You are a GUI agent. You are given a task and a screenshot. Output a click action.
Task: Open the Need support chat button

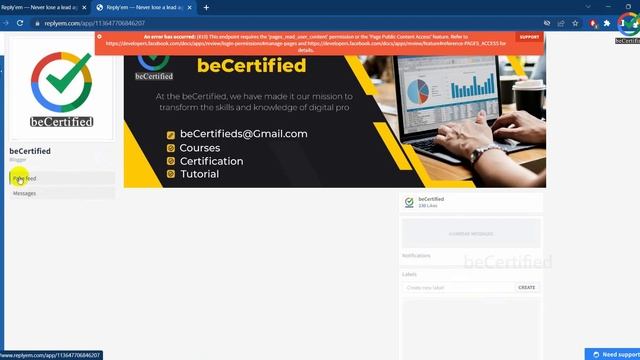click(x=613, y=354)
